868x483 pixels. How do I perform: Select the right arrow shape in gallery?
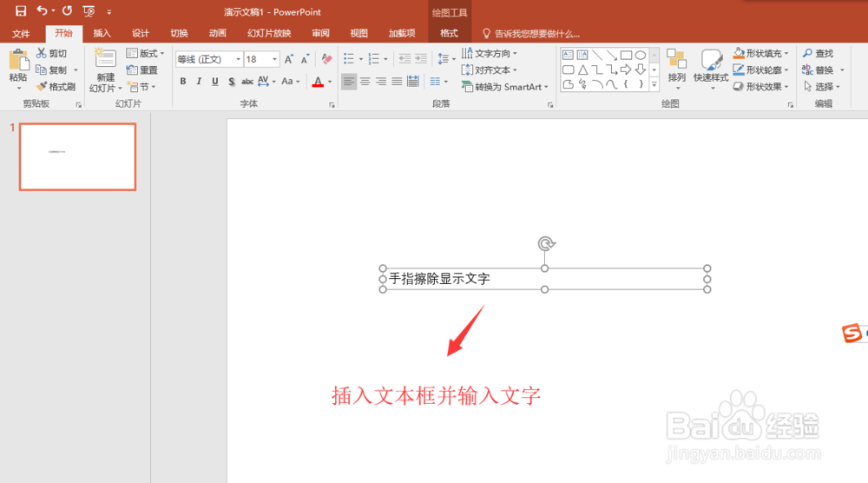pyautogui.click(x=626, y=69)
